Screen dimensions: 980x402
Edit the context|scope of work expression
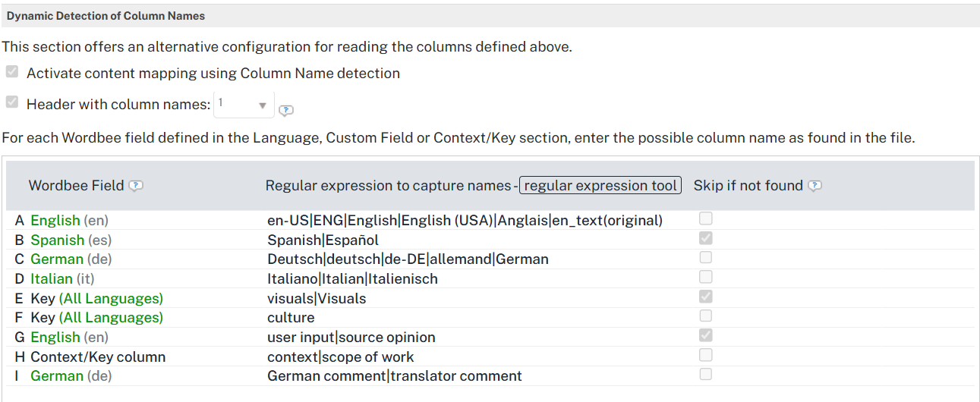(340, 356)
